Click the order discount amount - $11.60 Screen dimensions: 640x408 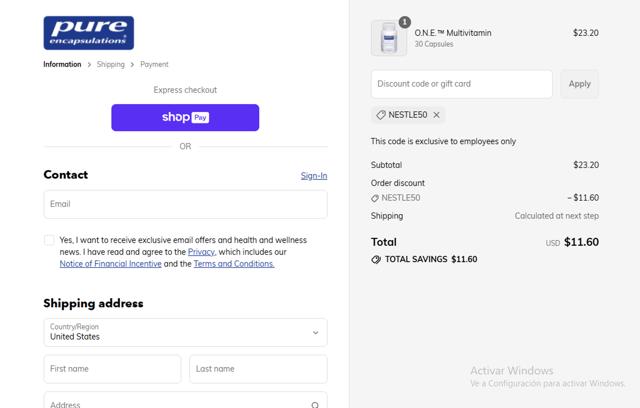click(x=583, y=198)
